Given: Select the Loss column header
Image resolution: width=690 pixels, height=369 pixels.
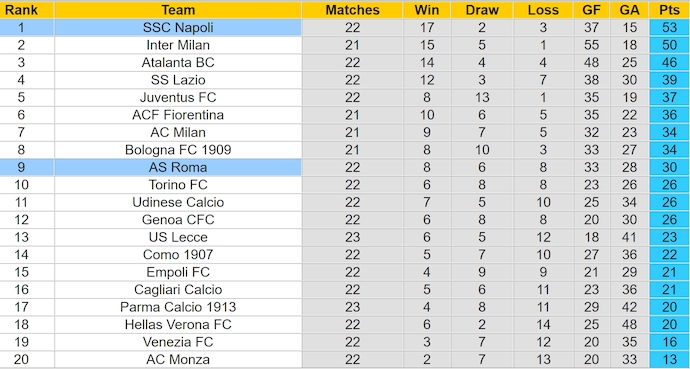Looking at the screenshot, I should (x=543, y=10).
